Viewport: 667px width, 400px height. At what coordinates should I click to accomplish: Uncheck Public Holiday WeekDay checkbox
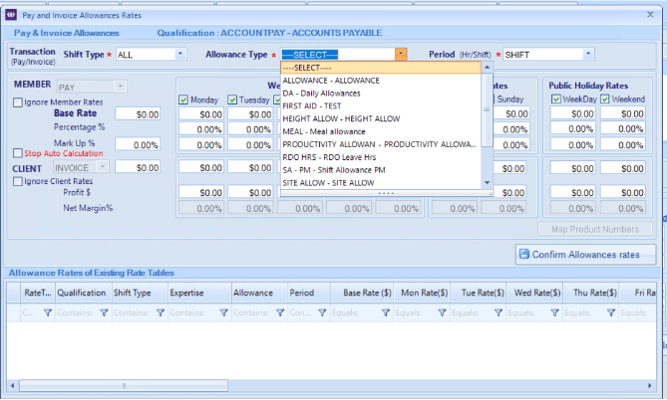[556, 99]
